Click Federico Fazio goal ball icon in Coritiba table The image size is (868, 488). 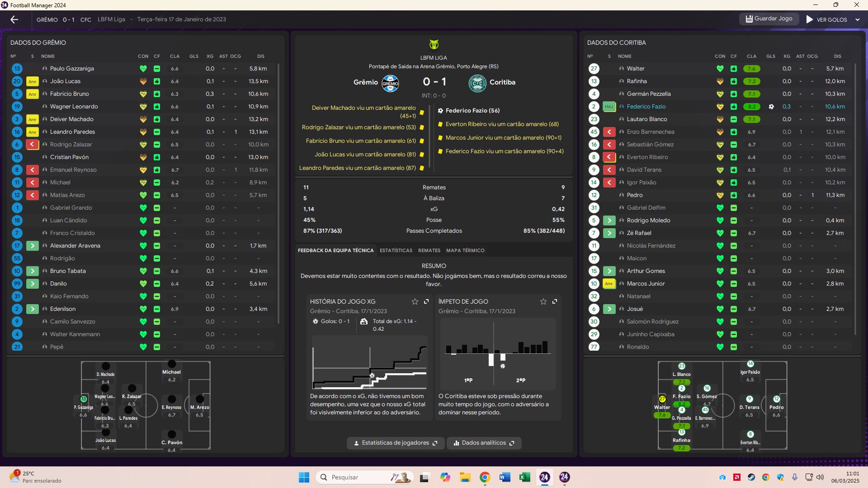pos(771,107)
